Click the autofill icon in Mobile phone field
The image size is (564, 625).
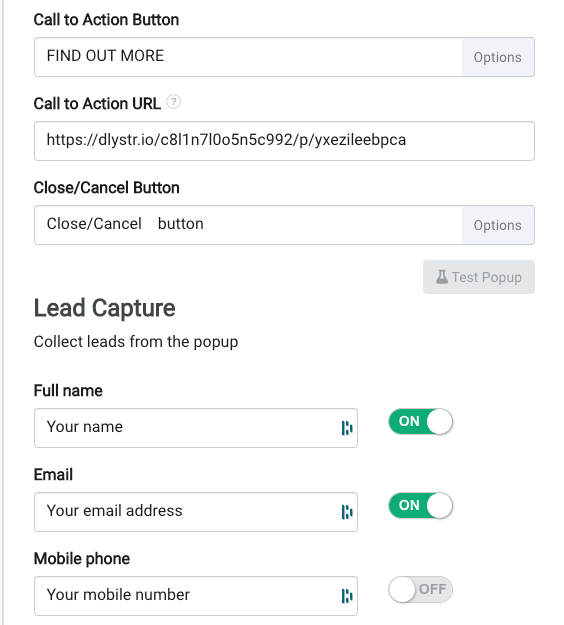click(x=347, y=596)
